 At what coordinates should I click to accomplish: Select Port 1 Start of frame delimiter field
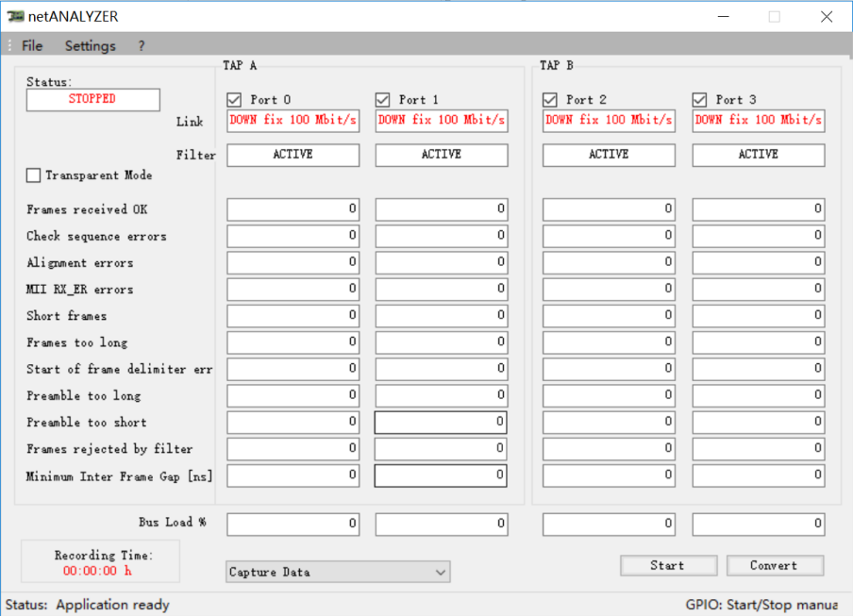442,369
